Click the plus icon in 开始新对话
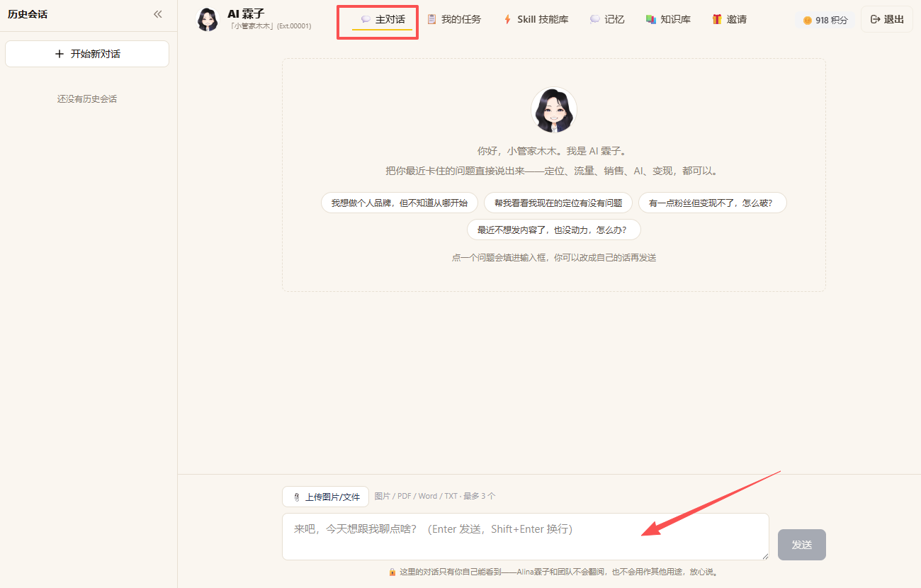The width and height of the screenshot is (921, 588). pos(60,54)
